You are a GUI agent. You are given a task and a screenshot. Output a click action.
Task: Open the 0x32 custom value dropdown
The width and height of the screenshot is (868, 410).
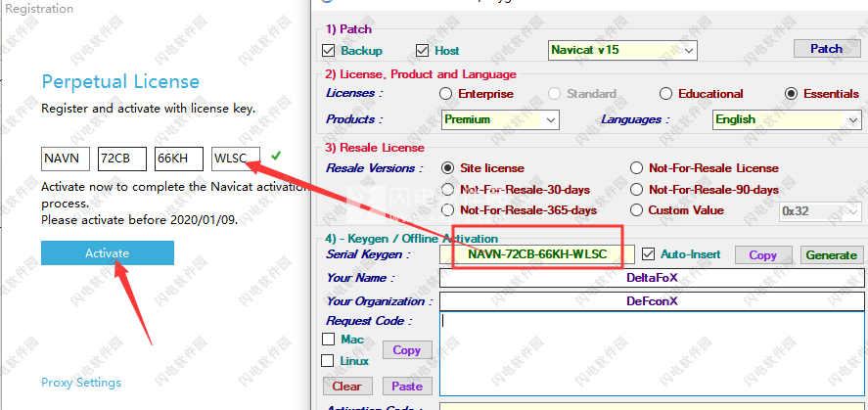tap(821, 211)
